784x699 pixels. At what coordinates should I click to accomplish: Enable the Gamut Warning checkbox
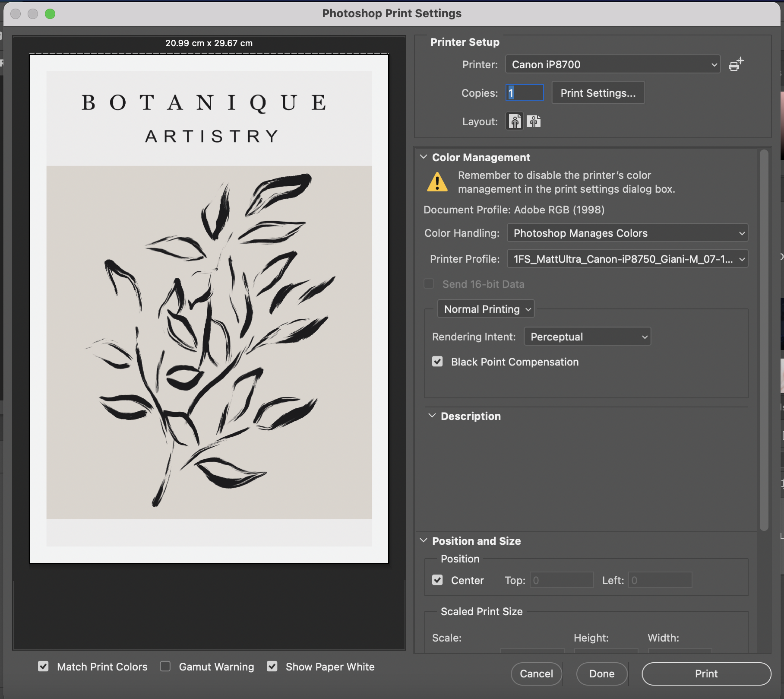pos(165,666)
